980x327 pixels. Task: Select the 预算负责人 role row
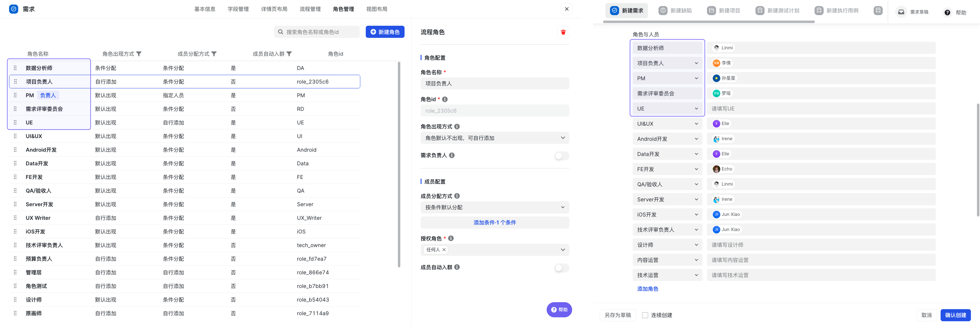tap(185, 259)
